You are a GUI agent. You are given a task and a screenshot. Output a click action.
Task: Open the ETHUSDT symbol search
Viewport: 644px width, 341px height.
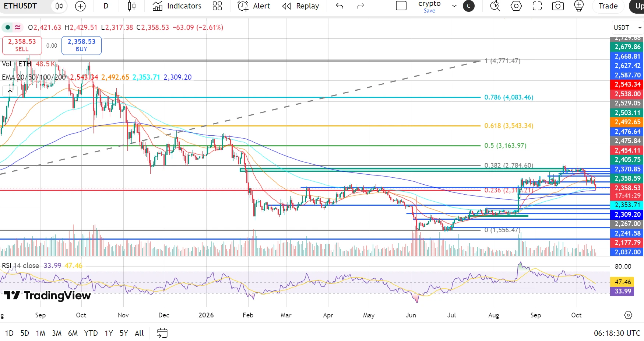pyautogui.click(x=21, y=6)
